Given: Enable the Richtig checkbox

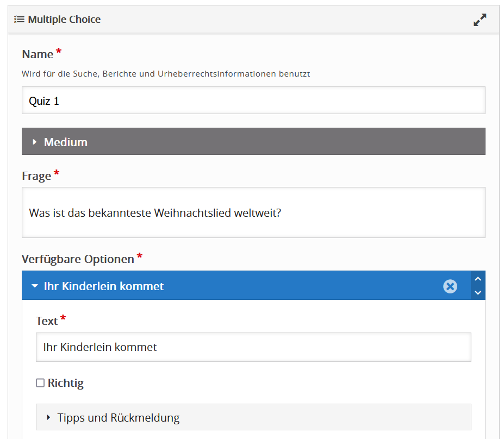Looking at the screenshot, I should (40, 383).
